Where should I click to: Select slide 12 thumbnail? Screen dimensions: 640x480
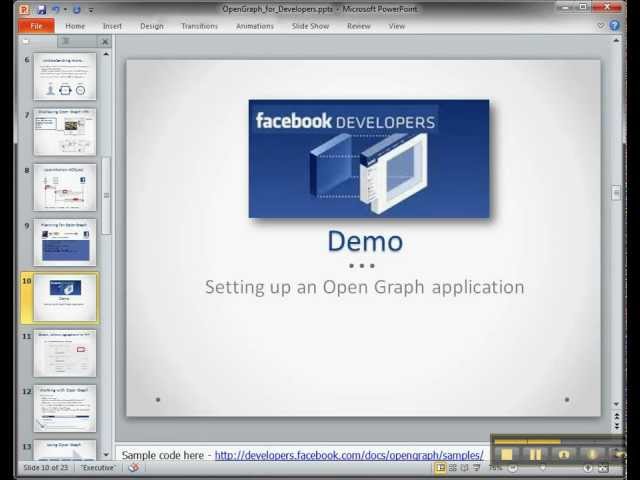click(x=65, y=409)
